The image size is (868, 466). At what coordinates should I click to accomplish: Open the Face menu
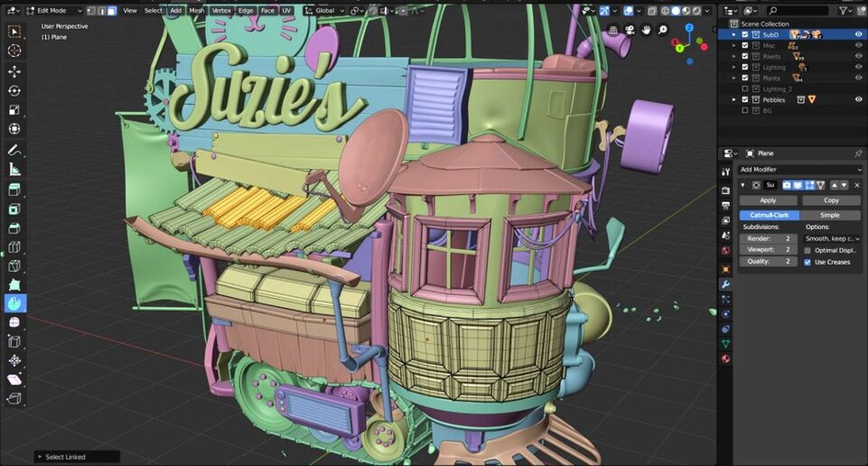267,11
